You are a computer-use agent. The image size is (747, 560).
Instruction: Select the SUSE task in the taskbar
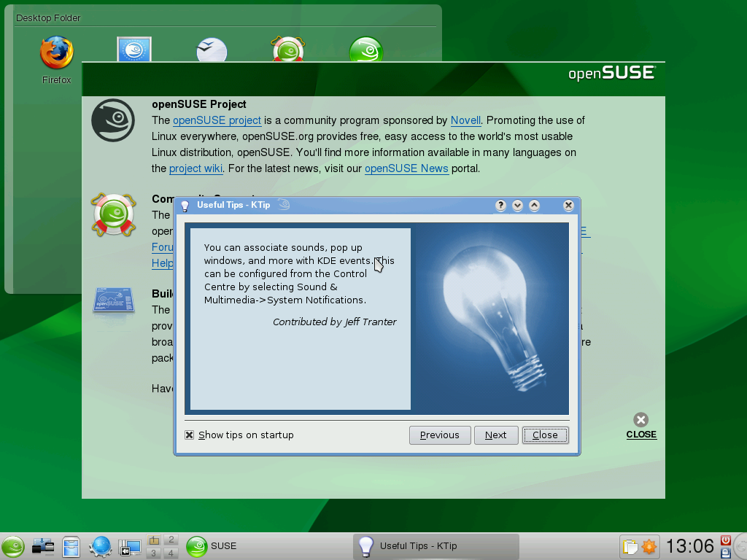pos(267,546)
